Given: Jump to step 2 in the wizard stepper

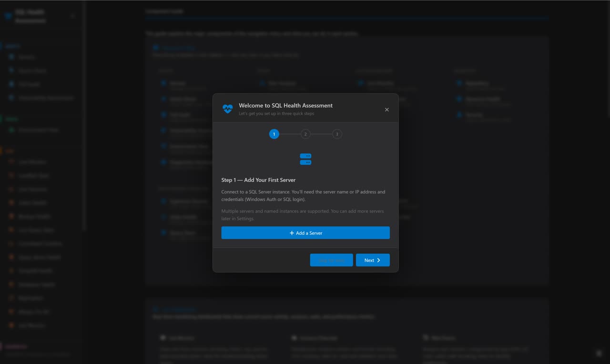Looking at the screenshot, I should pyautogui.click(x=305, y=134).
